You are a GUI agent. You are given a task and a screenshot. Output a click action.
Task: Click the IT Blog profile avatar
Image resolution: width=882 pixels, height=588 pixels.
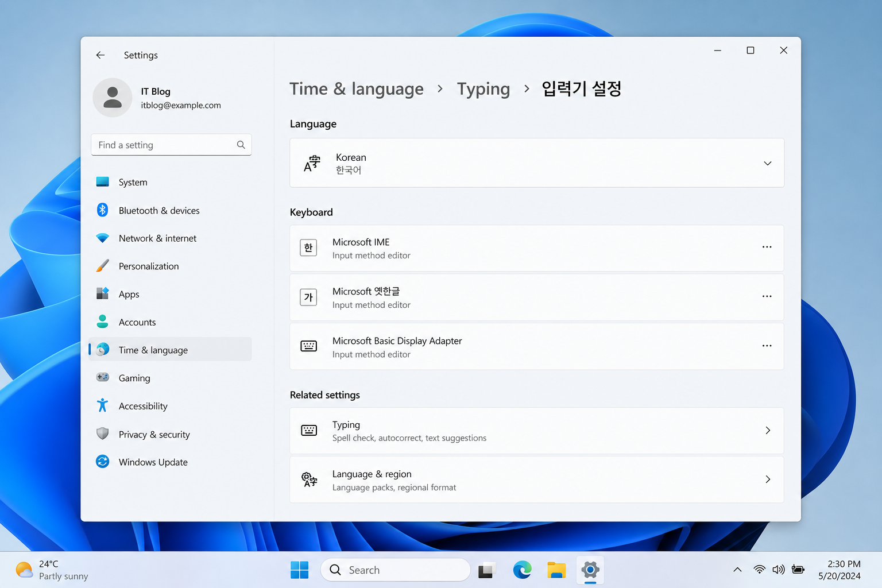pos(113,98)
